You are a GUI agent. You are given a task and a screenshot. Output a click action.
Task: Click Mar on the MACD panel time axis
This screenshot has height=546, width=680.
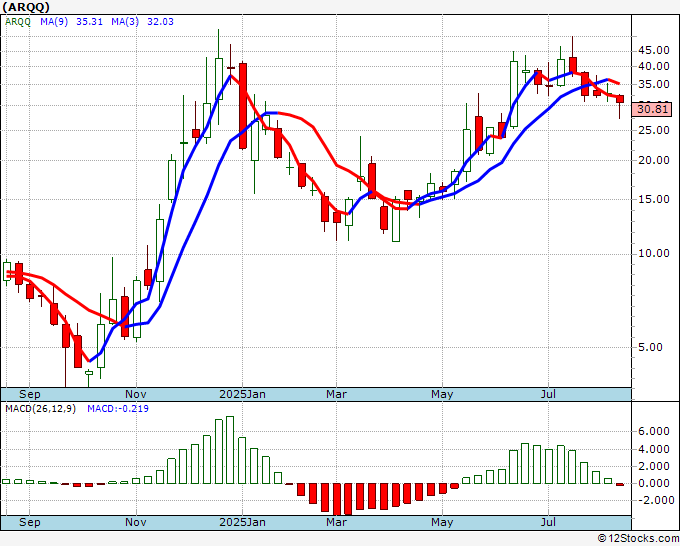337,522
